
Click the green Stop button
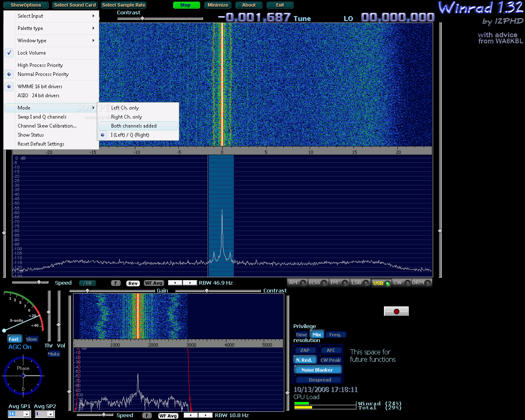pos(186,5)
